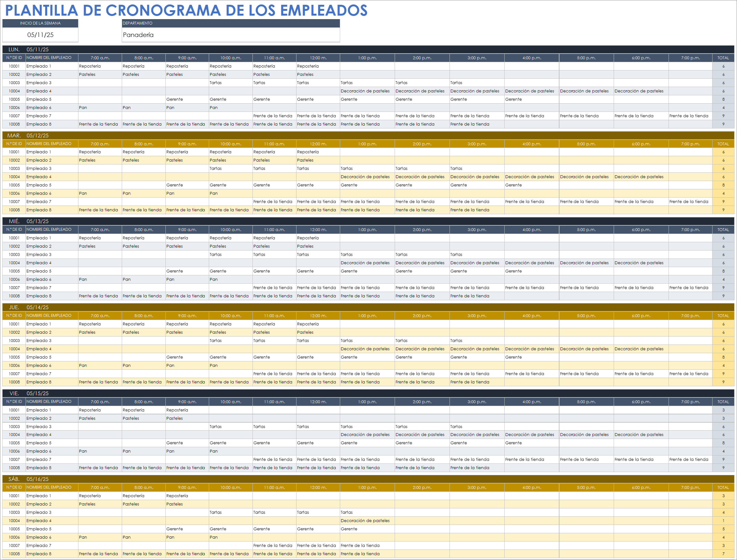
Task: Select Tuesday's Decoración de pasteles 6:00 p.m. cell
Action: (x=641, y=177)
